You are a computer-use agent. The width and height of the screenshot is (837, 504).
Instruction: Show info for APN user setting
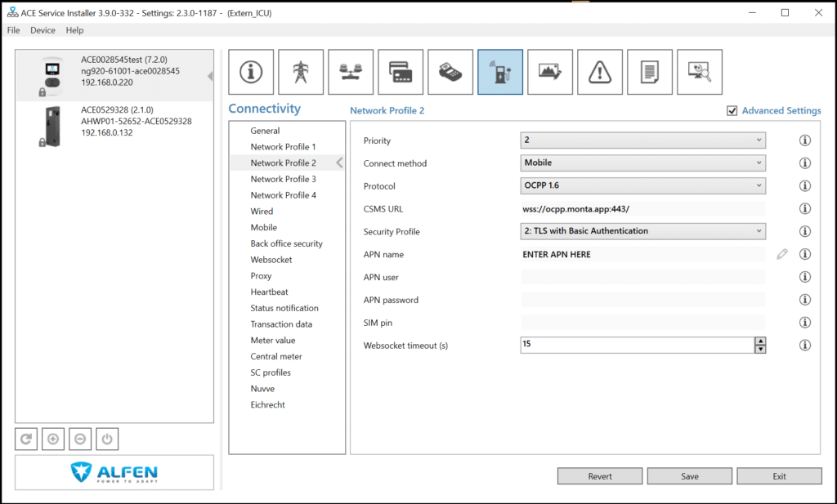point(805,277)
